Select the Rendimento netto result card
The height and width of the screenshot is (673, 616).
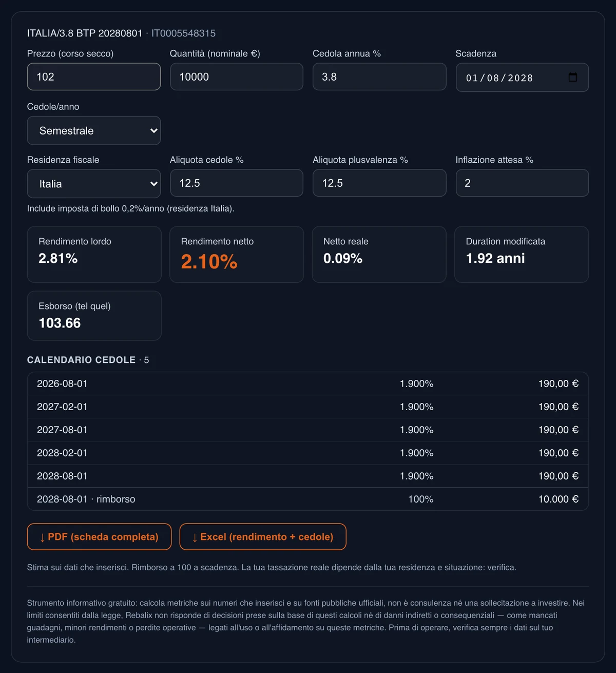click(x=237, y=255)
